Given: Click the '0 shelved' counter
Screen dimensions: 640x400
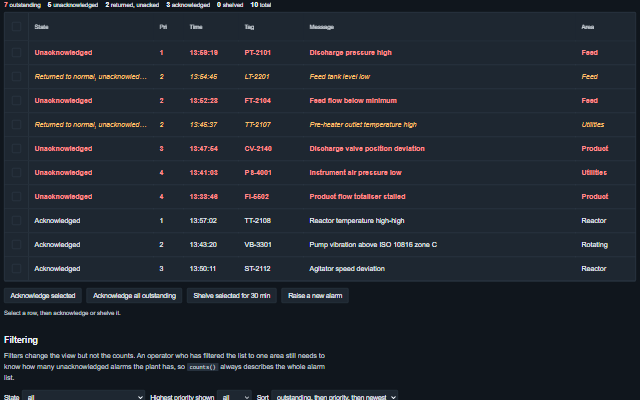Looking at the screenshot, I should point(230,5).
